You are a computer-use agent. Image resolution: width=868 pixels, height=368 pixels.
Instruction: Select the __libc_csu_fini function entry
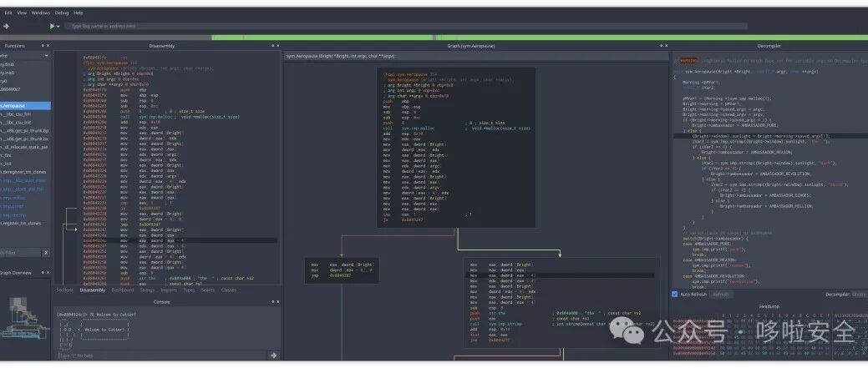click(x=25, y=113)
